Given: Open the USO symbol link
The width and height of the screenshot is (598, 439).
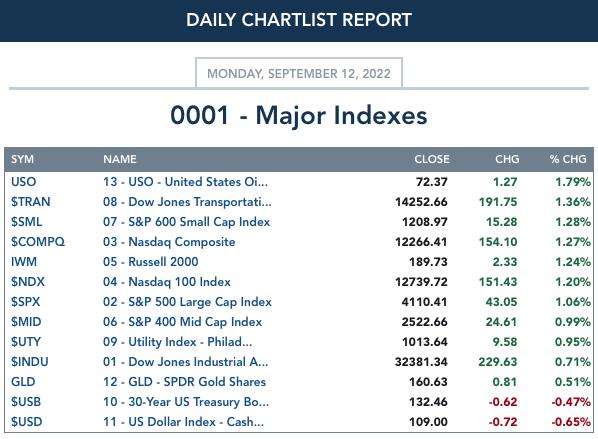Looking at the screenshot, I should 23,182.
